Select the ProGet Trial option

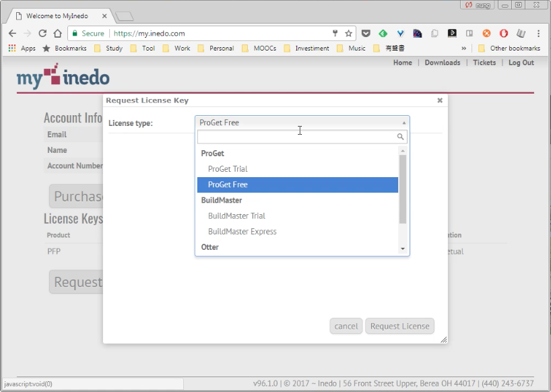298,169
